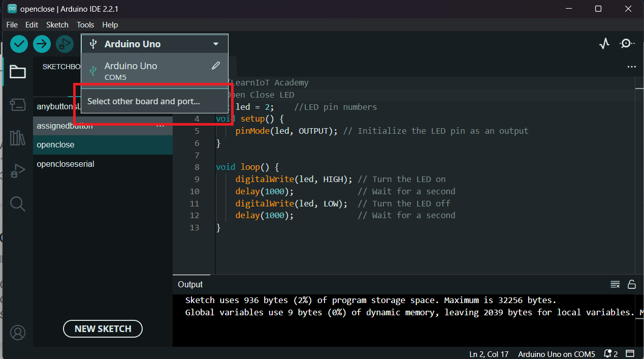
Task: Click the user account profile icon
Action: pos(18,333)
